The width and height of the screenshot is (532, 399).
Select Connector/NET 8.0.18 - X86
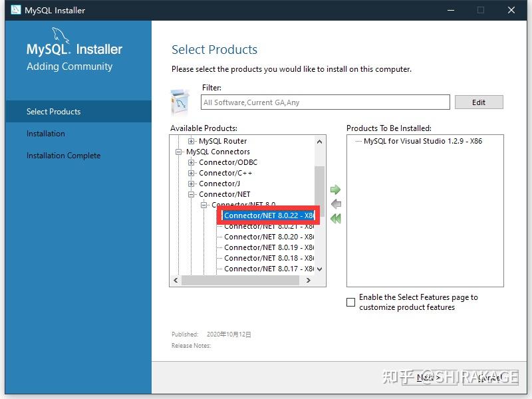coord(269,258)
